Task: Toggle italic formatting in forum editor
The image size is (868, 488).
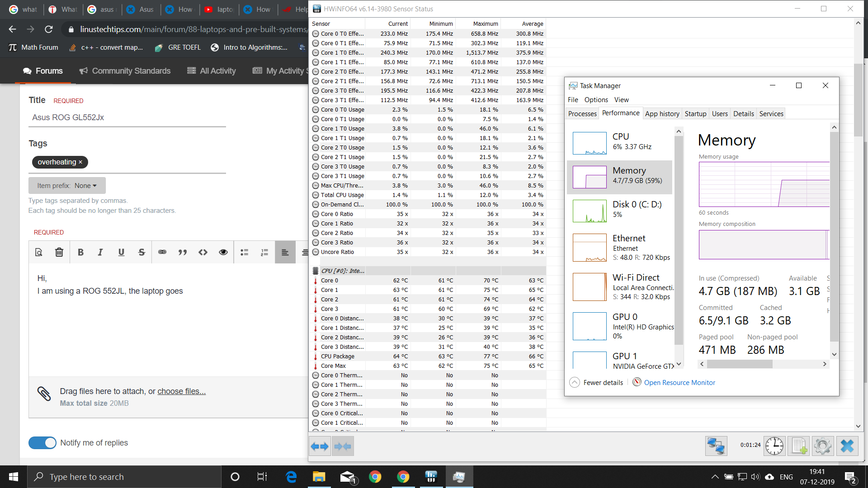Action: point(100,252)
